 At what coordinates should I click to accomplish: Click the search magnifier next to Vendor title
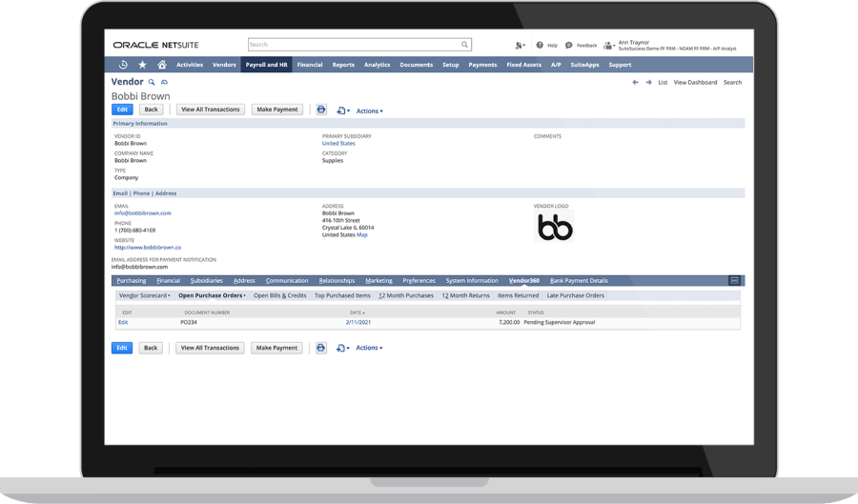(x=152, y=82)
